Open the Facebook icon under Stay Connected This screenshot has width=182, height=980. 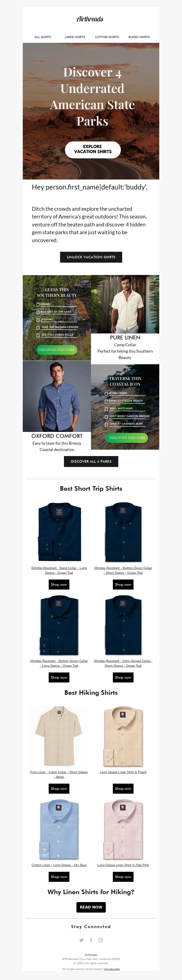(91, 940)
